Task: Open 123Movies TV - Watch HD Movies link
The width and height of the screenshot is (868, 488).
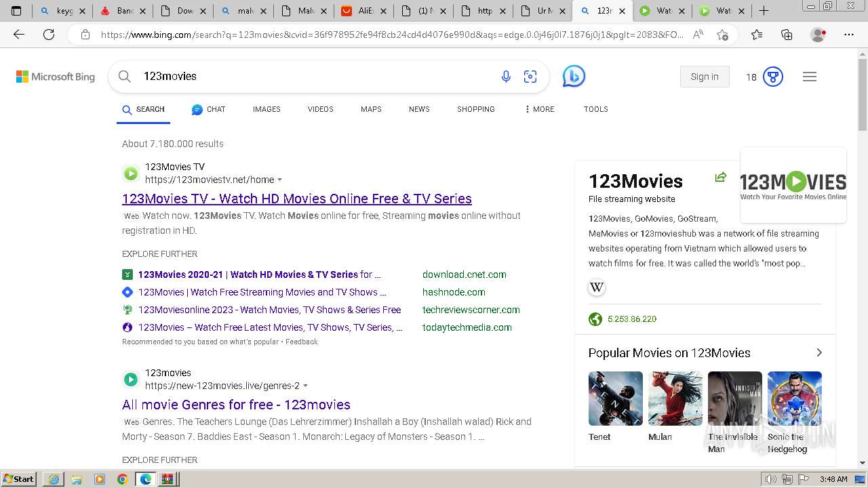Action: tap(297, 199)
